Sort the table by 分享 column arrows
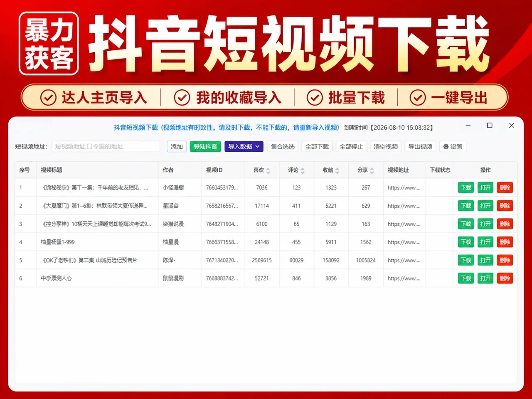The image size is (532, 399). pos(372,170)
